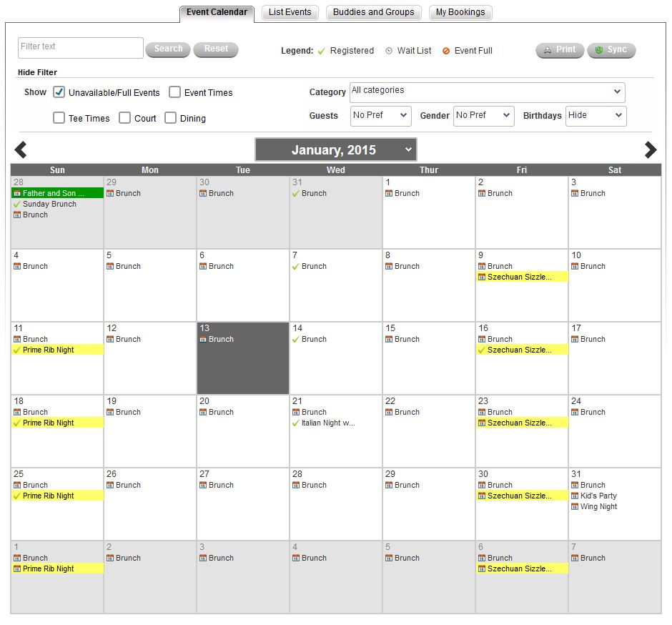
Task: Expand the Guests preference dropdown
Action: [x=380, y=116]
